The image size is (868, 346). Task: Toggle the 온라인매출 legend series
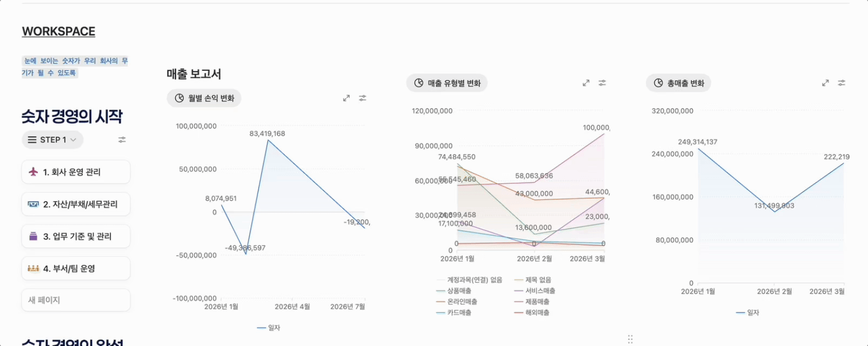tap(457, 302)
